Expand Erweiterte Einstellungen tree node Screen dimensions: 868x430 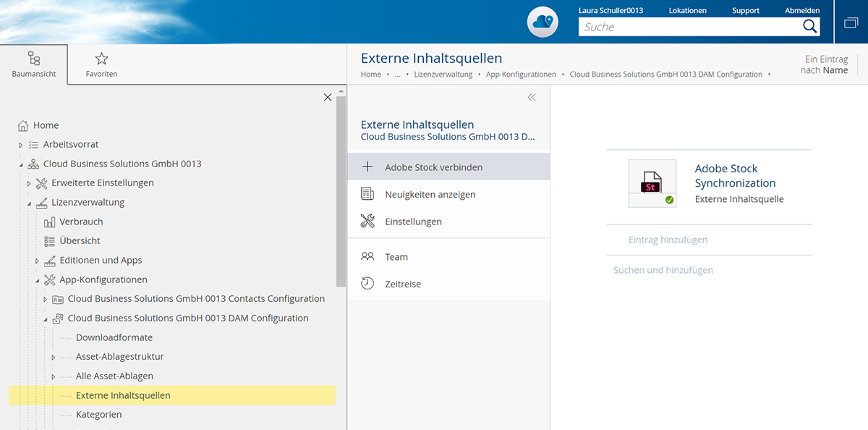pos(29,184)
